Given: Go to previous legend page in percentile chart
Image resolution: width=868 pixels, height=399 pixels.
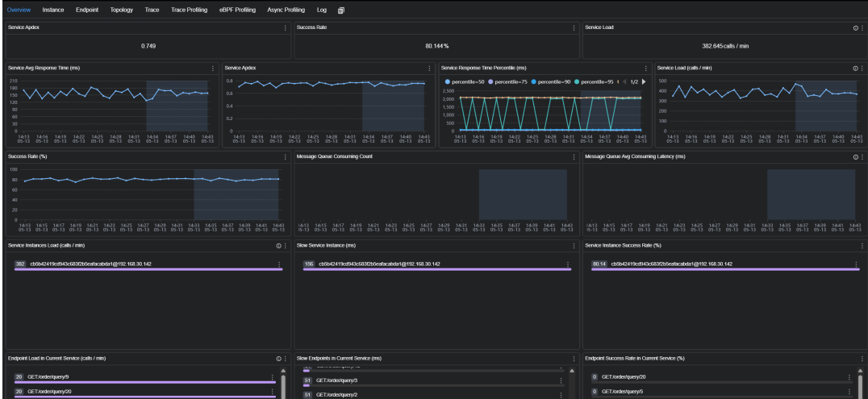Looking at the screenshot, I should [x=625, y=81].
